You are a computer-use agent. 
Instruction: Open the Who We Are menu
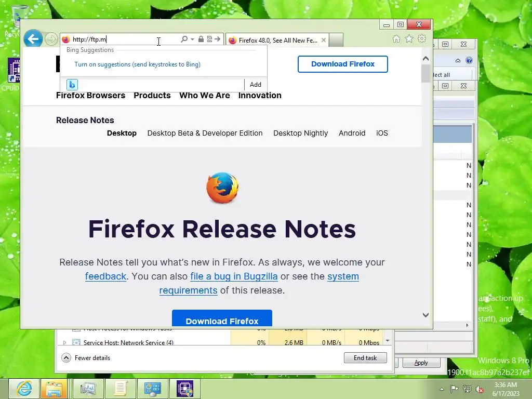(205, 96)
